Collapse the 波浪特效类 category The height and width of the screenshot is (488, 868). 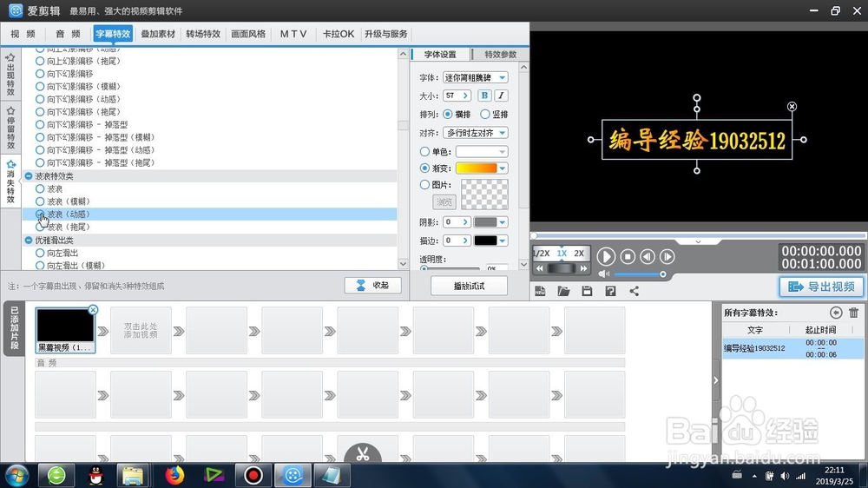tap(29, 176)
